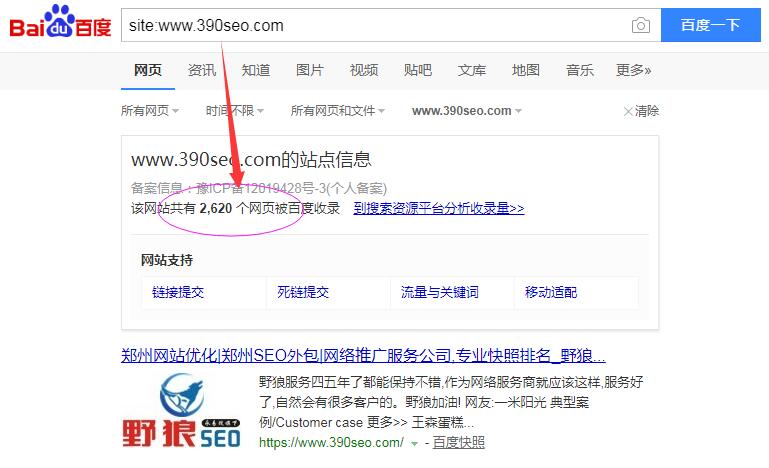Open the 时间不限 time filter dropdown
Viewport: 769px width, 468px height.
click(x=234, y=111)
